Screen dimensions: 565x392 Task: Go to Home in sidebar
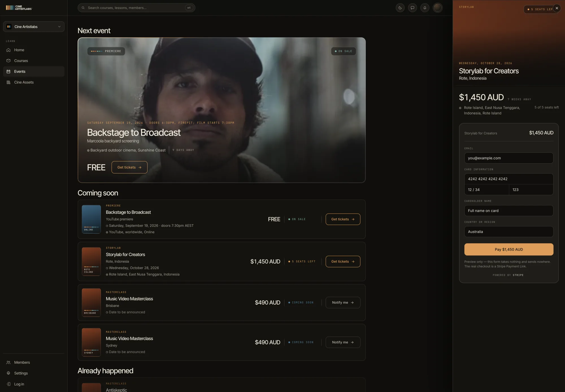click(34, 50)
